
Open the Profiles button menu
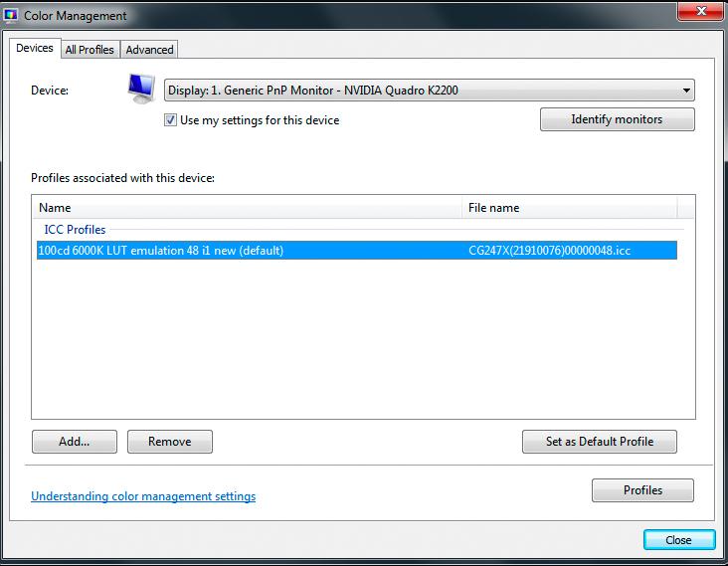[x=642, y=490]
